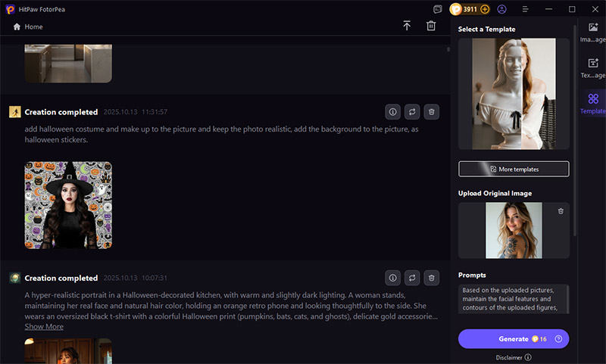Open the task list icon left of coins
The image size is (606, 364).
[438, 9]
